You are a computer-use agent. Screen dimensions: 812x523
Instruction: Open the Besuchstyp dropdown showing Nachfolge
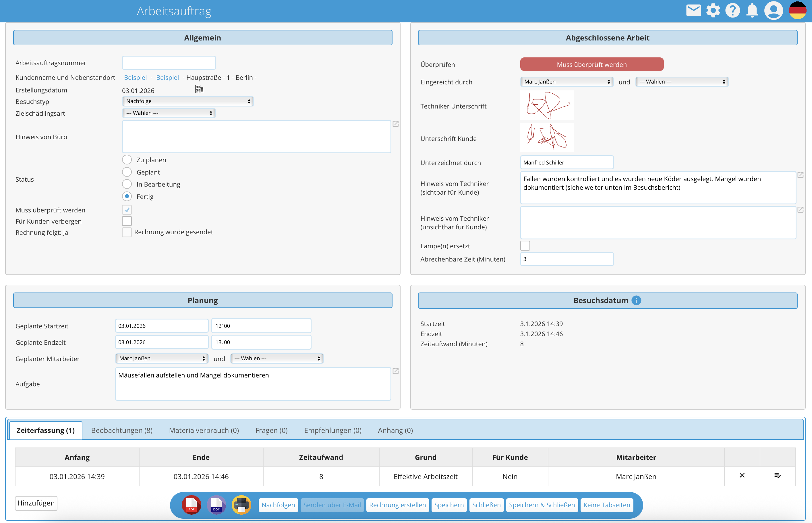[188, 101]
